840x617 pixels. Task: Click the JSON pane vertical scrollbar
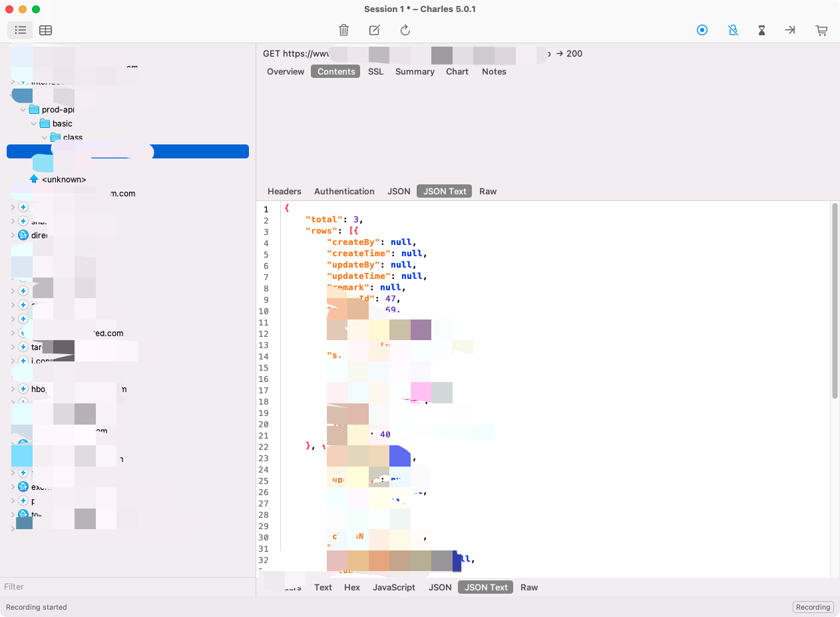835,301
